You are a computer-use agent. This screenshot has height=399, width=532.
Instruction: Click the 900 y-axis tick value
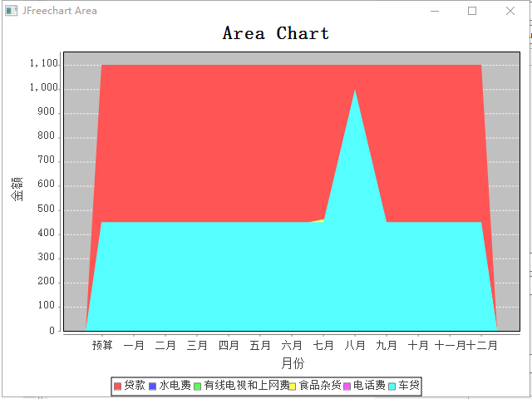click(x=47, y=111)
